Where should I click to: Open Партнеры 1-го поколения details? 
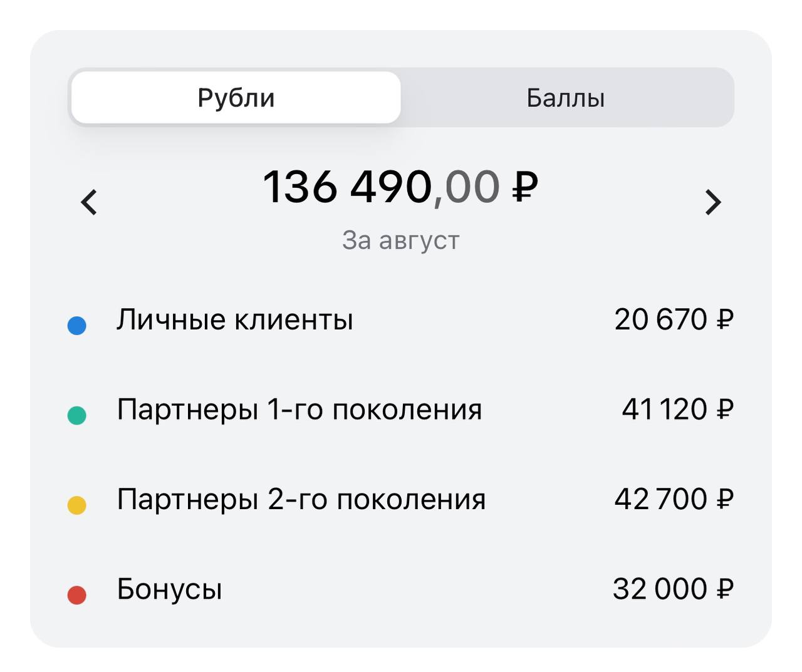pos(401,410)
